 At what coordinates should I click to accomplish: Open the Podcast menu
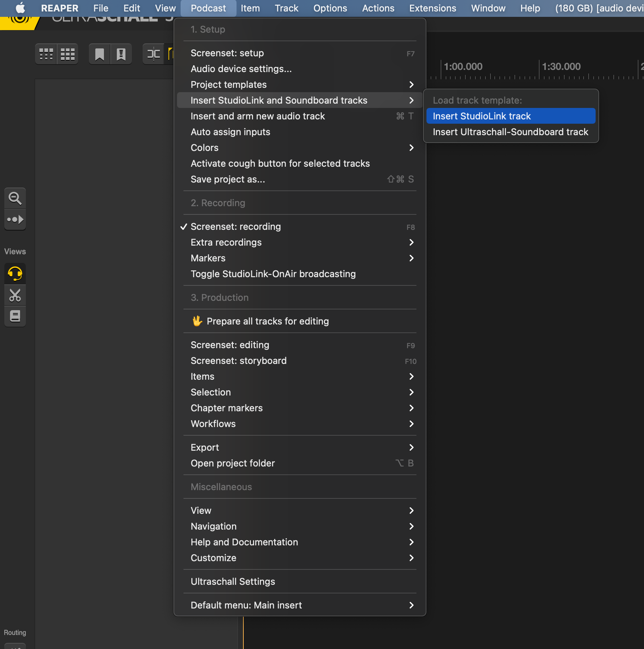click(x=208, y=8)
